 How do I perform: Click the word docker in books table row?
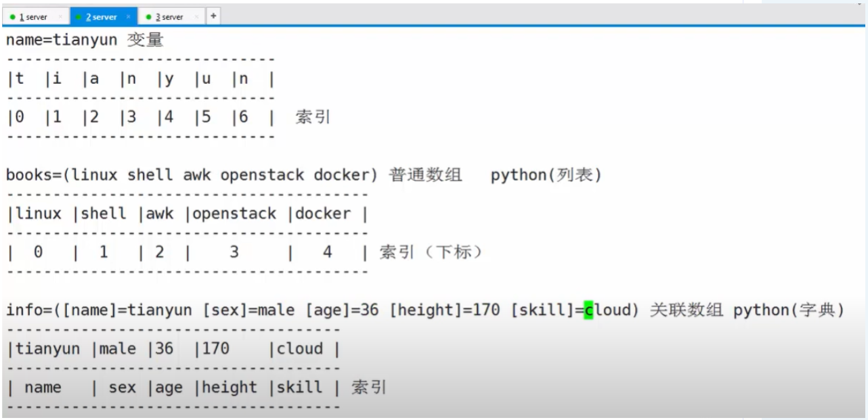323,214
